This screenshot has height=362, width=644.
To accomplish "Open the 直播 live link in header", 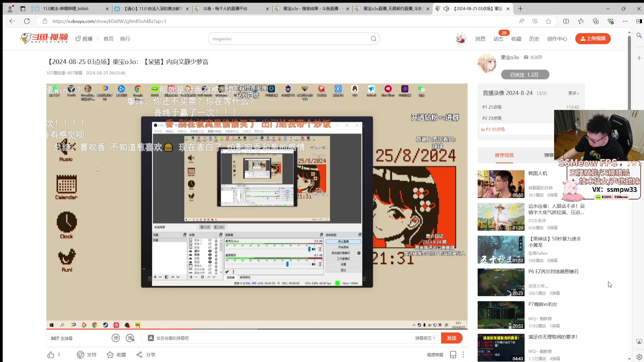I will (x=84, y=39).
